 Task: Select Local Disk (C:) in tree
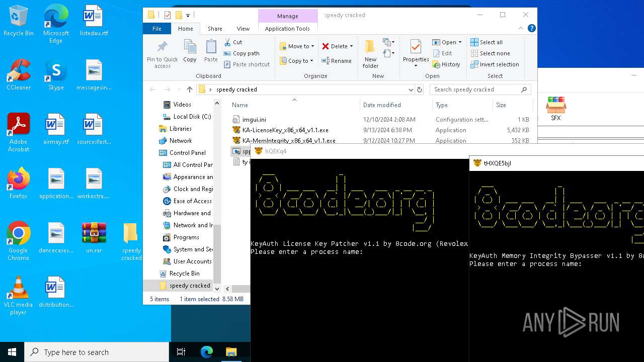point(187,117)
